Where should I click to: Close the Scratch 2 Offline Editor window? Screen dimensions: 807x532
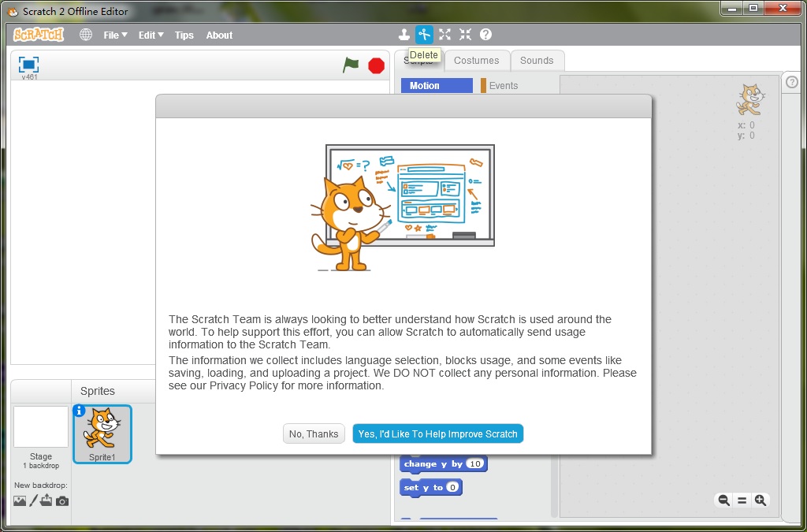783,8
